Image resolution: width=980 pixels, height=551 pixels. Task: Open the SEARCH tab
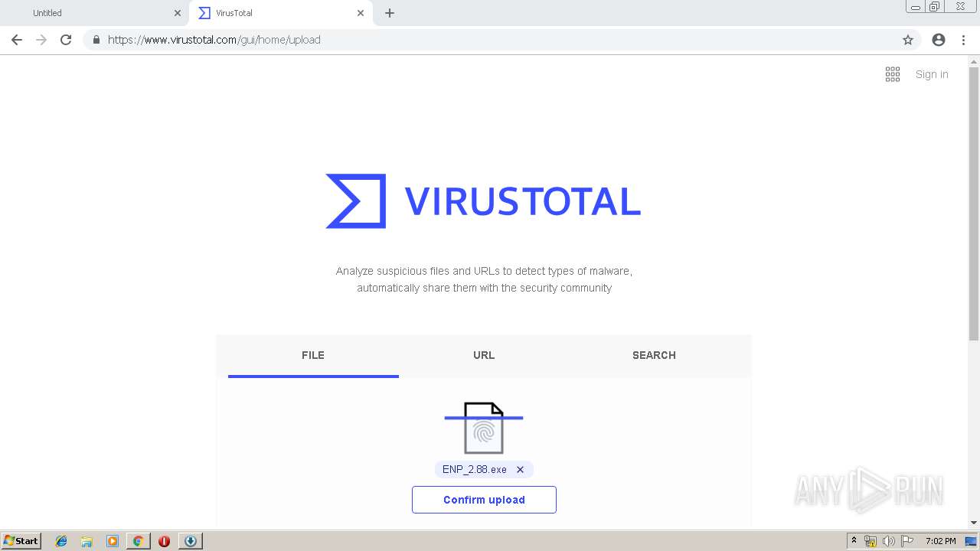(654, 355)
